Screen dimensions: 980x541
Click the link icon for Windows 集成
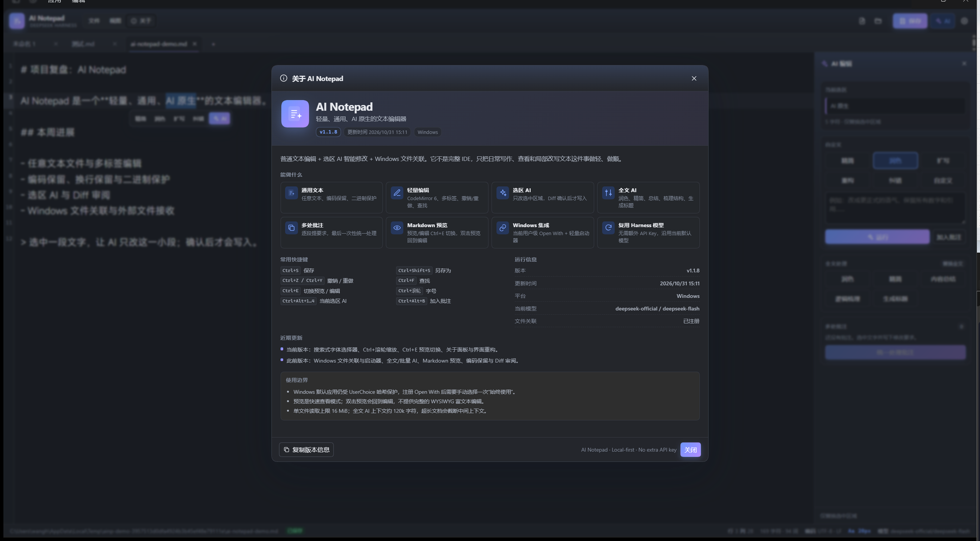[503, 228]
